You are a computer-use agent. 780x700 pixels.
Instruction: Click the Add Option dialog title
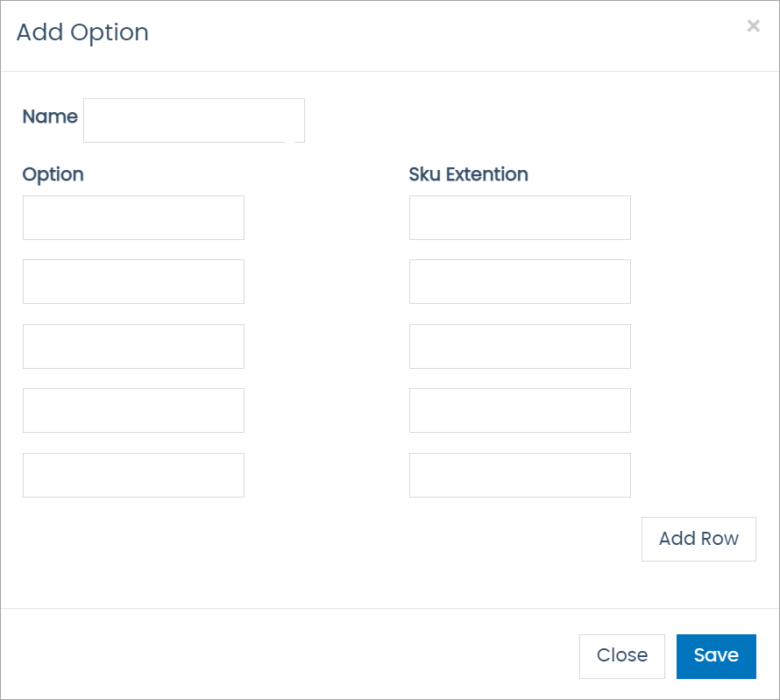(82, 32)
